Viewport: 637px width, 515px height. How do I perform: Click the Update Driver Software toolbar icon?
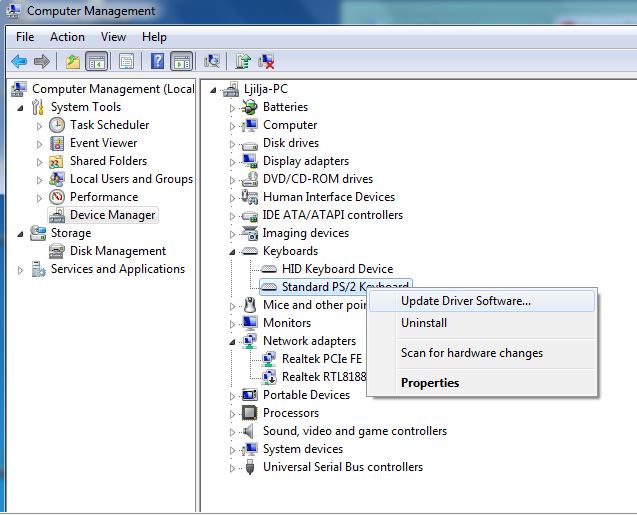tap(243, 62)
